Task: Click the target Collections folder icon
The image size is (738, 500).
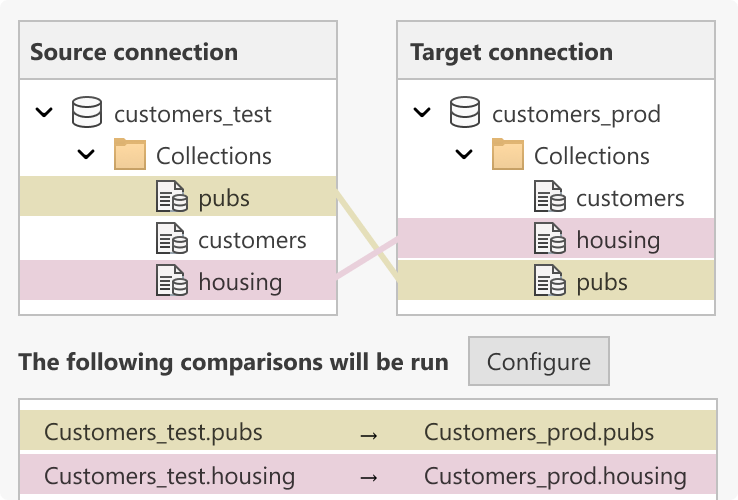Action: 508,154
